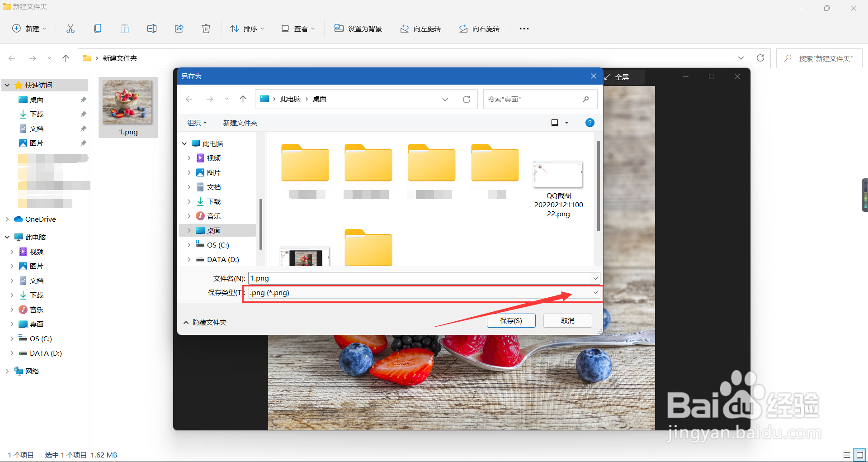Open the 排序 sort dropdown
Screen dimensions: 868x462
pos(247,29)
